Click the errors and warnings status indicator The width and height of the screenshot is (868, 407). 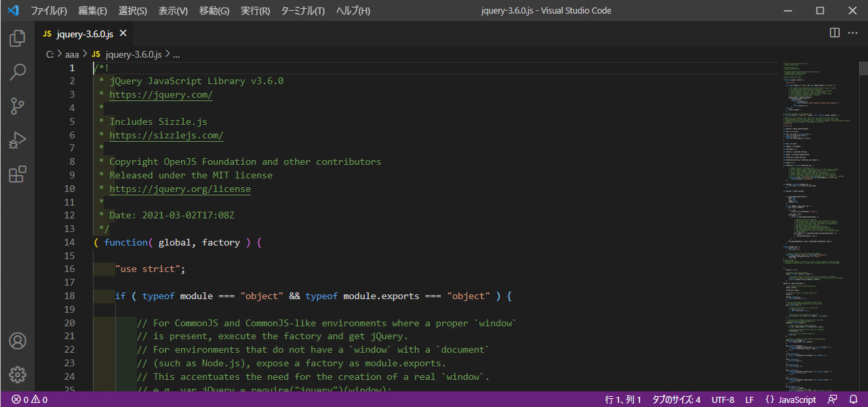tap(29, 400)
